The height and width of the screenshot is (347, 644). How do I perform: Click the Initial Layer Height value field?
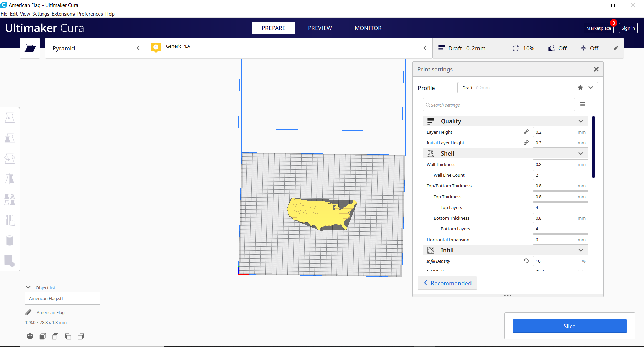[560, 143]
